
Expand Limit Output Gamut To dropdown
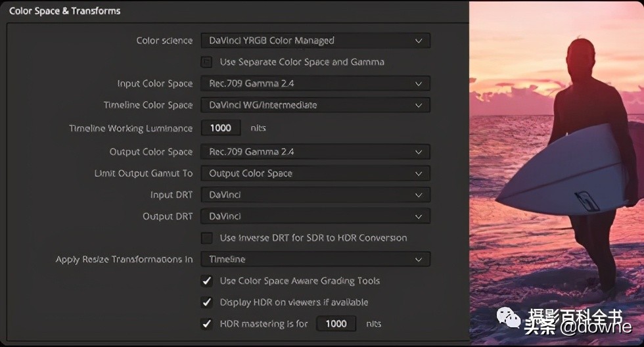pyautogui.click(x=315, y=173)
